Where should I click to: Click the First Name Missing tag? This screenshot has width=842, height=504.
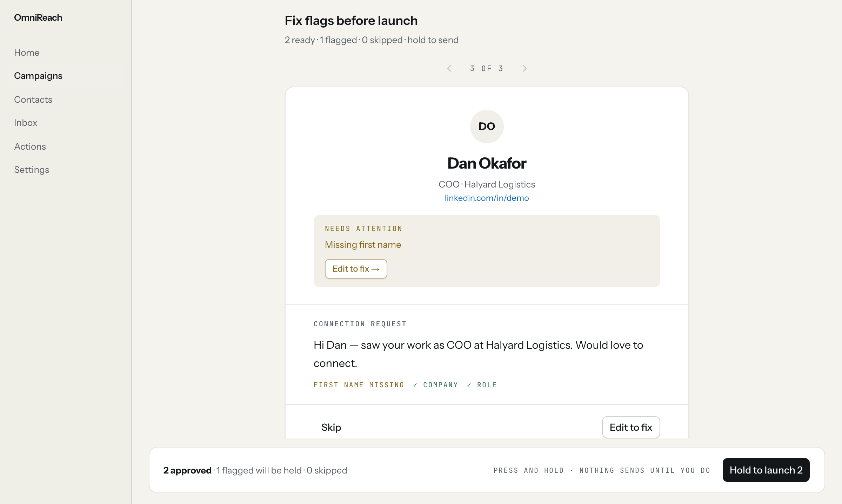click(359, 385)
